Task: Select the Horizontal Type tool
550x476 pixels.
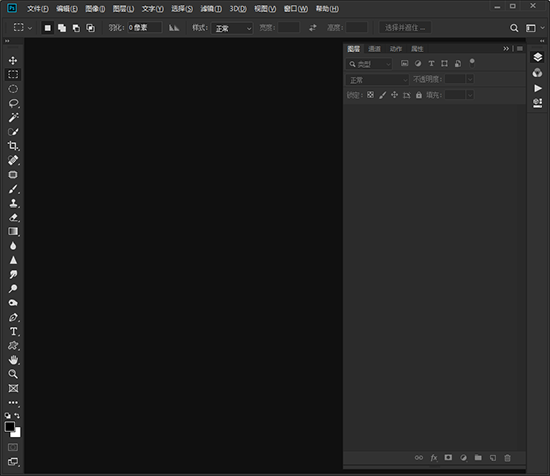Action: [13, 331]
